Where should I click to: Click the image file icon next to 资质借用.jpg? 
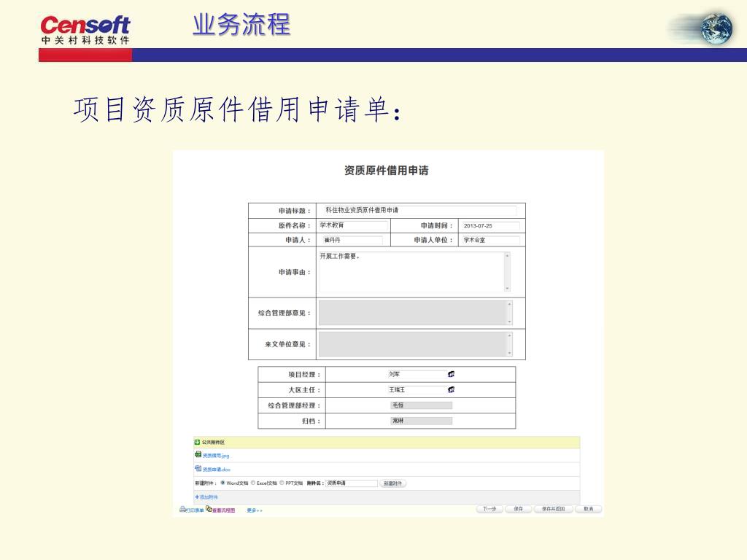198,455
